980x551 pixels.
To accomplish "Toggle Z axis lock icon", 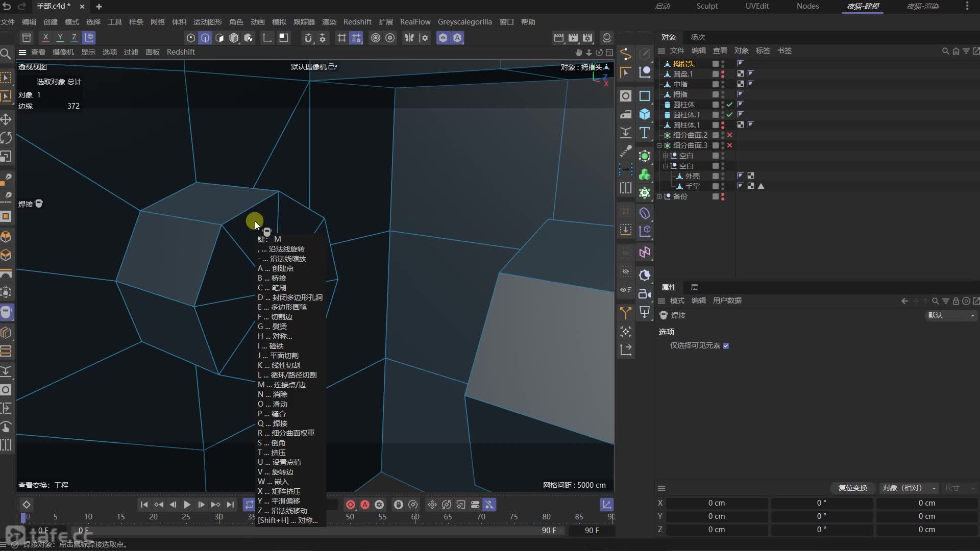I will tap(74, 38).
